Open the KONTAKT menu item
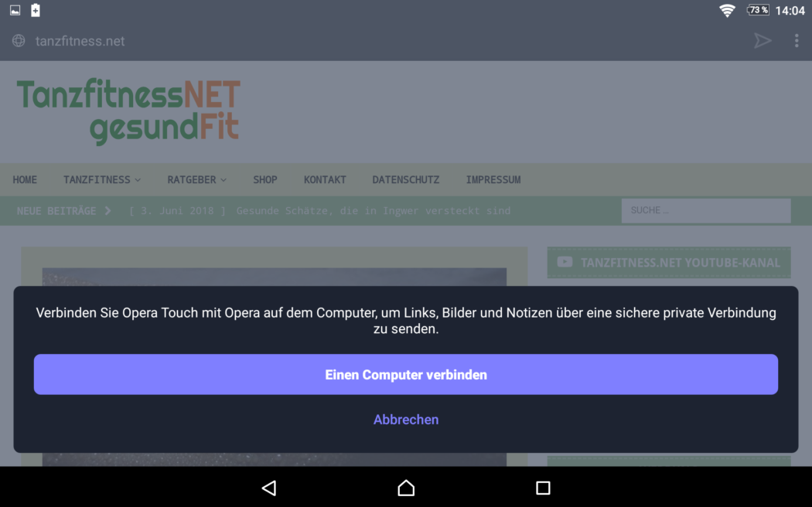The height and width of the screenshot is (507, 812). point(325,179)
